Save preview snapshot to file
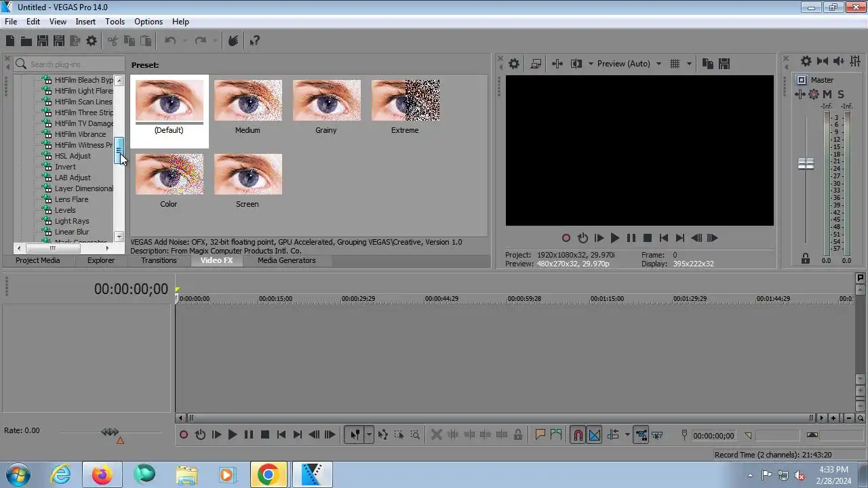The height and width of the screenshot is (488, 868). [724, 64]
